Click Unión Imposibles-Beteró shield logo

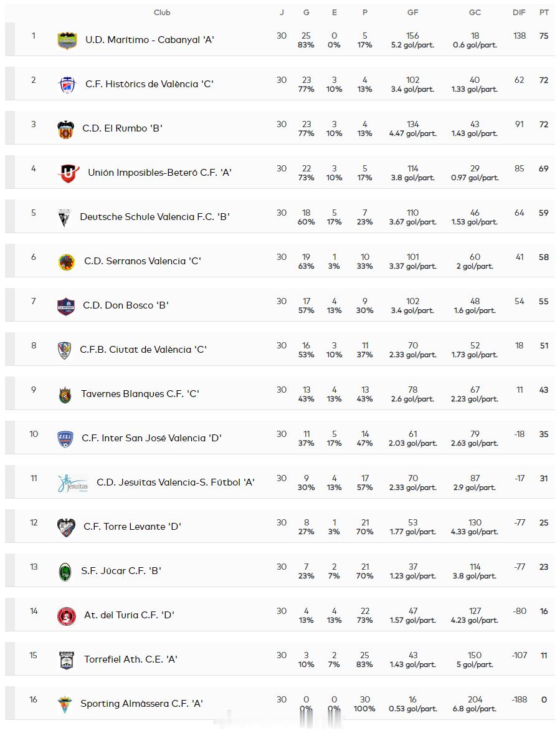click(x=68, y=173)
